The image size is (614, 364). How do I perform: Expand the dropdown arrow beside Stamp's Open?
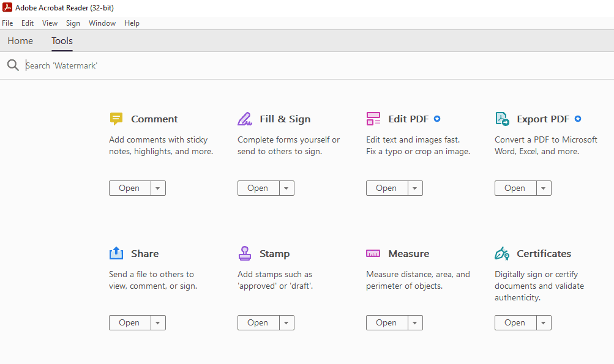[x=286, y=323]
